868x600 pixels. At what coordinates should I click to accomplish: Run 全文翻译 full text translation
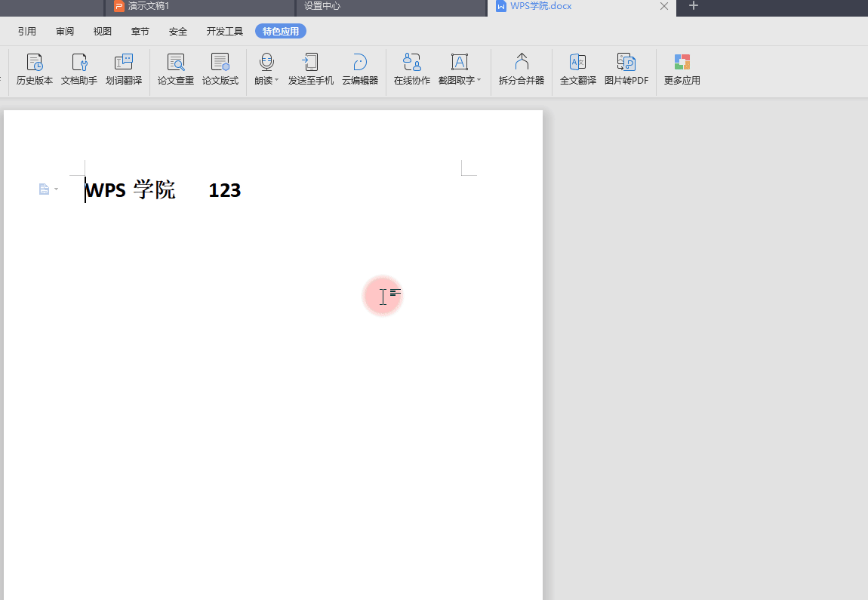tap(578, 69)
